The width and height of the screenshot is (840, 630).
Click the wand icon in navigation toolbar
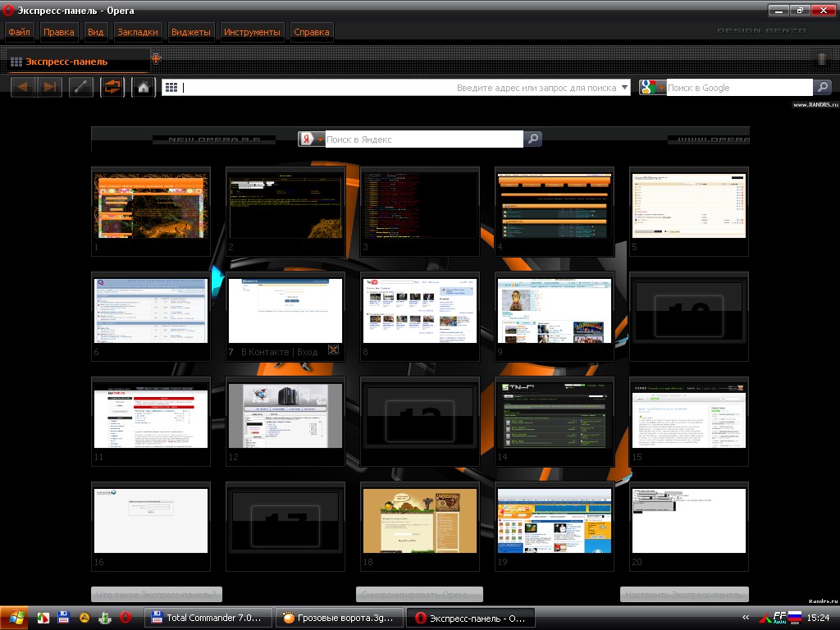[82, 88]
